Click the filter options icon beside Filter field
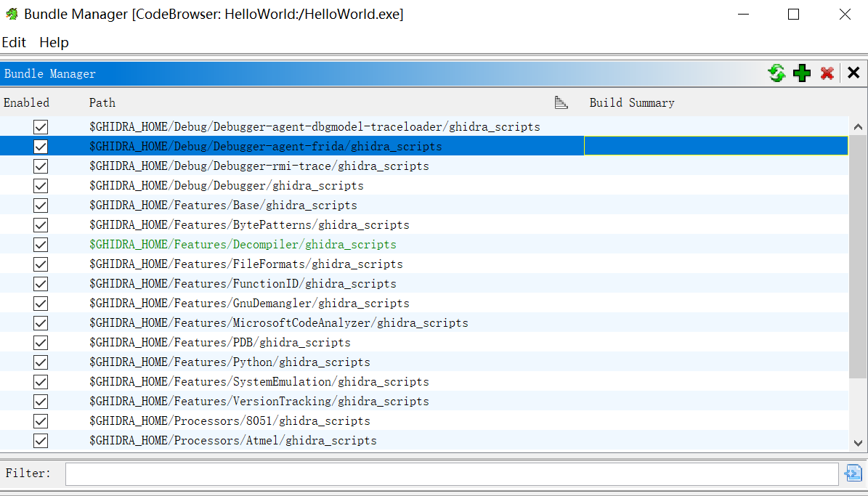 (x=853, y=473)
